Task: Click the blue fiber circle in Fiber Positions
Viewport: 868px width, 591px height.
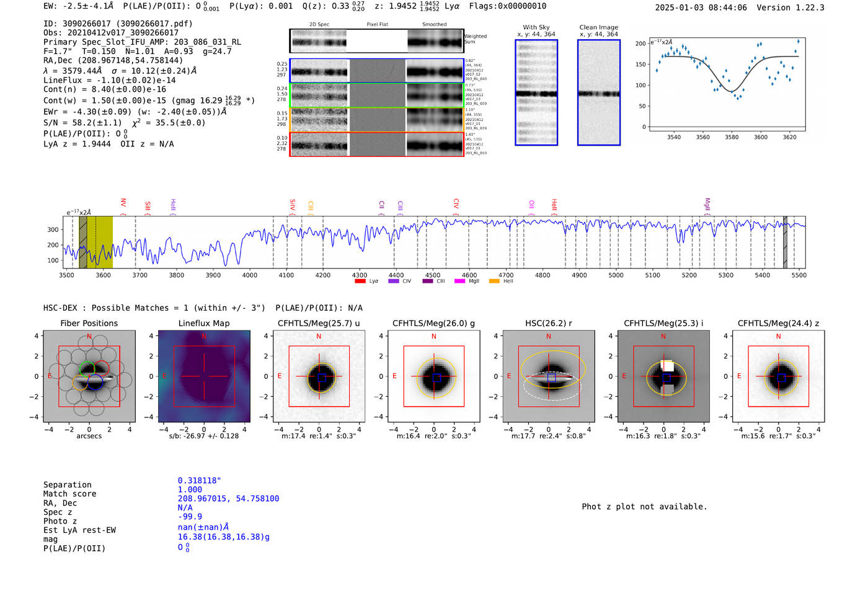Action: 95,382
